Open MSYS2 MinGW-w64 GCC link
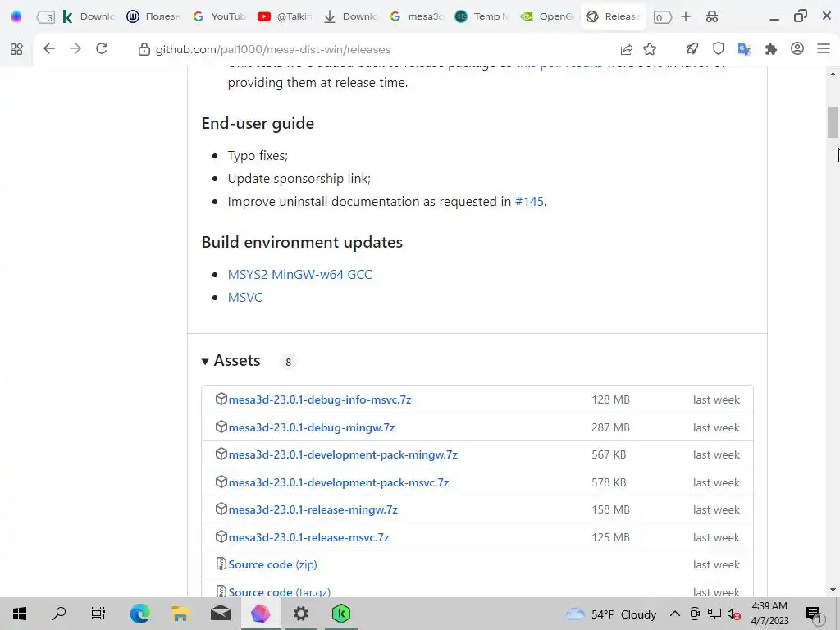The width and height of the screenshot is (840, 630). coord(299,274)
